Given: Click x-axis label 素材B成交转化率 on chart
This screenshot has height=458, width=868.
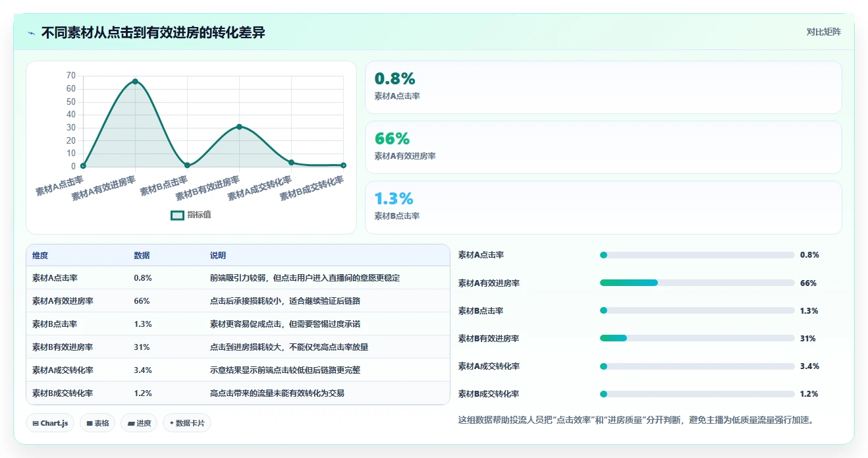Looking at the screenshot, I should click(x=312, y=188).
